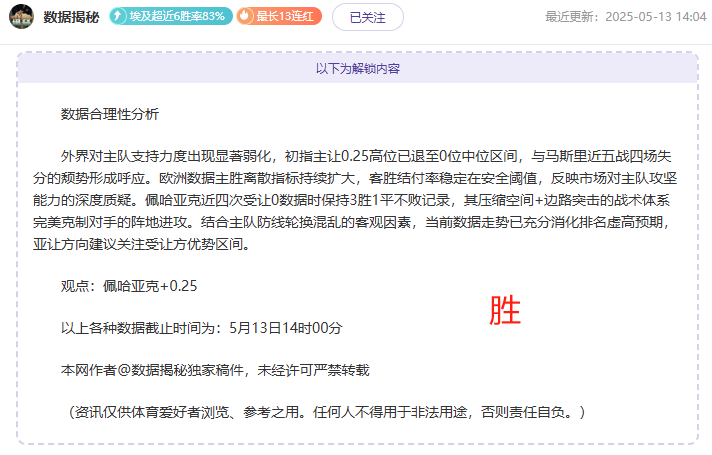Click the paragraph line starting 外界对主队支持力度
Viewport: 712px width, 455px height.
coord(366,157)
